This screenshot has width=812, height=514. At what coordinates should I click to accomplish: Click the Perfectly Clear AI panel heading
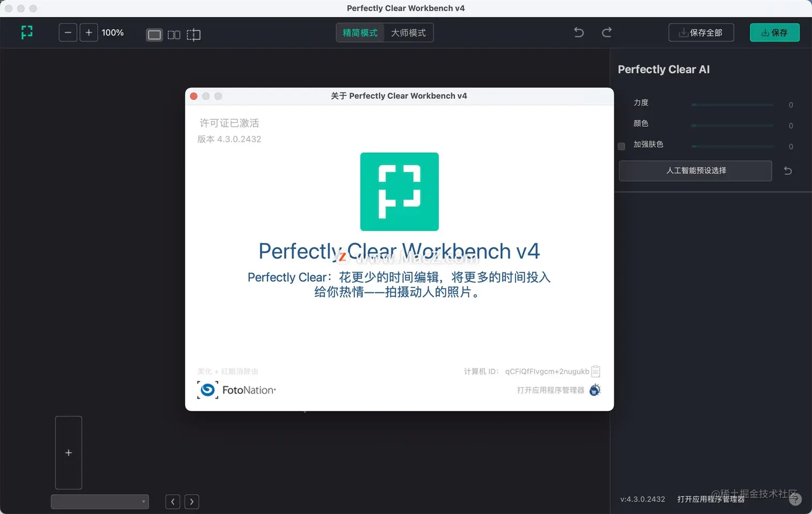tap(664, 69)
